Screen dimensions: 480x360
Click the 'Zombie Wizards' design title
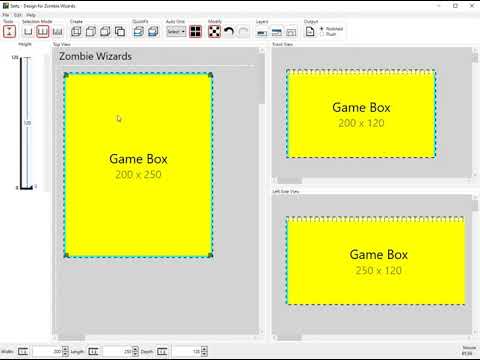pyautogui.click(x=95, y=56)
